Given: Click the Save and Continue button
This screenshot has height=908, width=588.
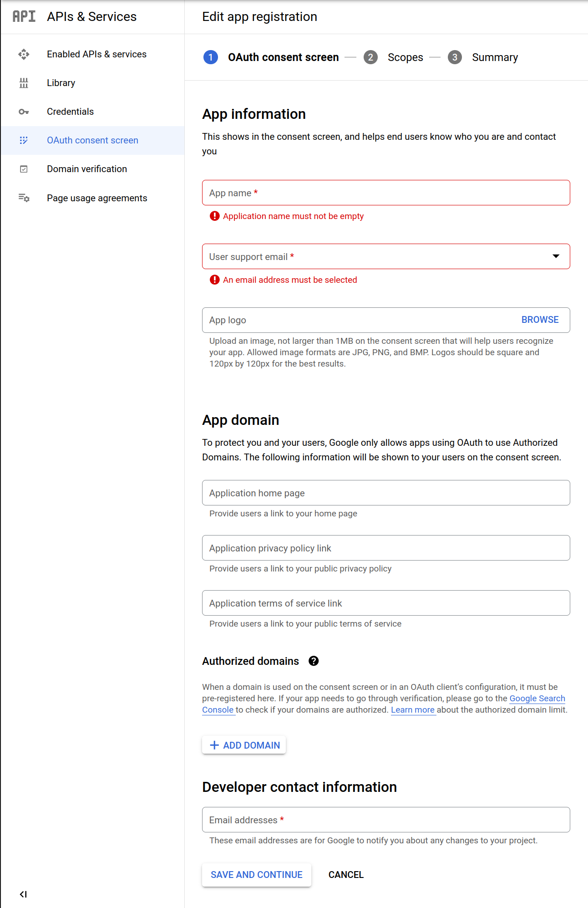Looking at the screenshot, I should 256,875.
